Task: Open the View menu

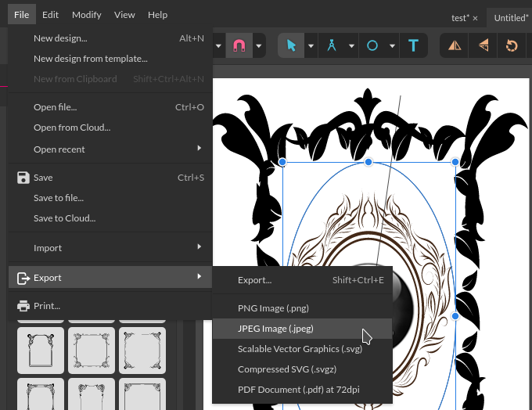Action: [124, 15]
